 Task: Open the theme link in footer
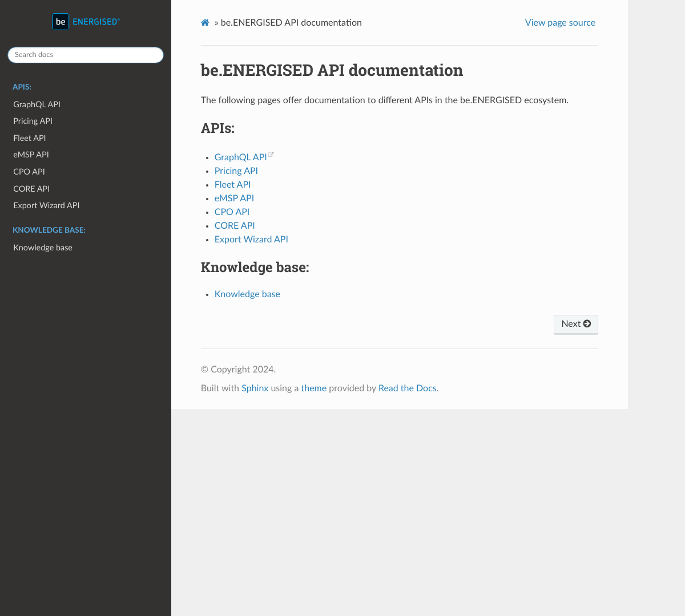coord(314,388)
